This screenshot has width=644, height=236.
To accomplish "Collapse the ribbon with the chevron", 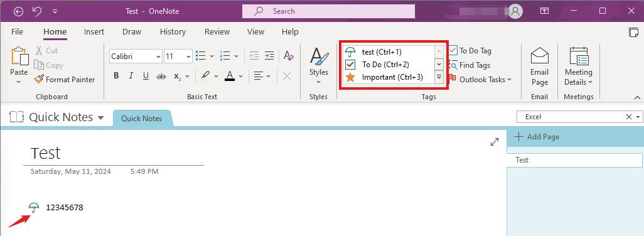I will [638, 97].
